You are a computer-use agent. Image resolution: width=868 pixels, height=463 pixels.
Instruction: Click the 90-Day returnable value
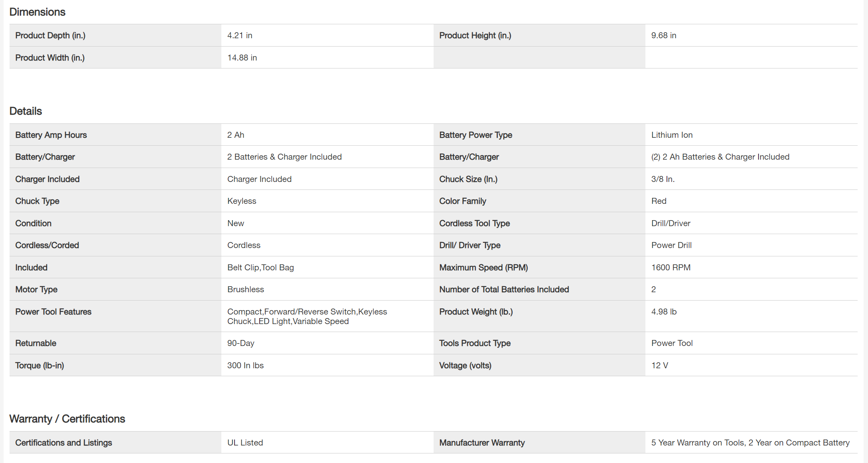tap(240, 343)
